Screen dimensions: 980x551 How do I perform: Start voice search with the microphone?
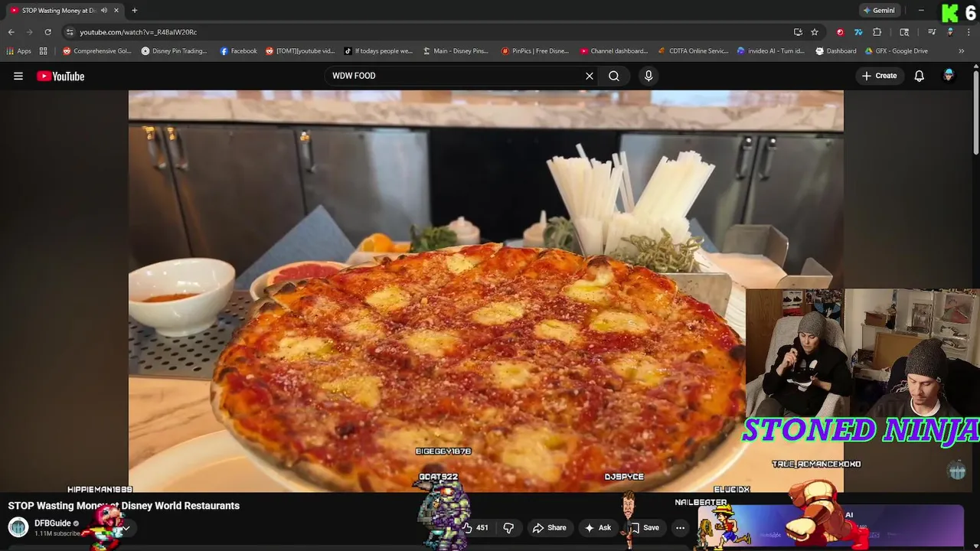pos(648,76)
